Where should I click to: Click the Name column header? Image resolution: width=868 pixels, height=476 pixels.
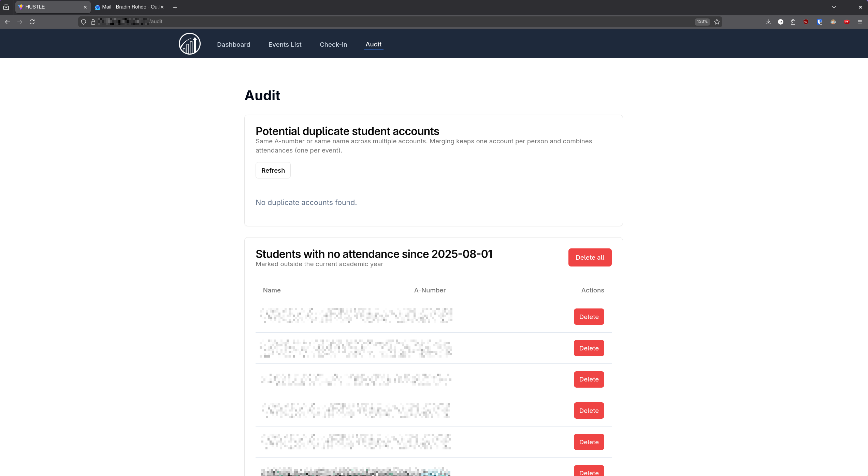272,290
